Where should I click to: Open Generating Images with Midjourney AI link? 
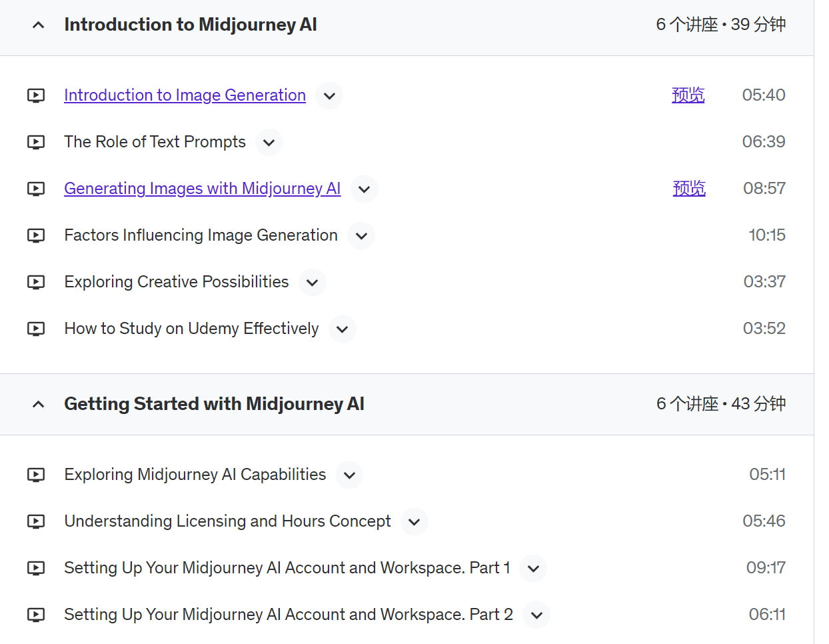[202, 189]
